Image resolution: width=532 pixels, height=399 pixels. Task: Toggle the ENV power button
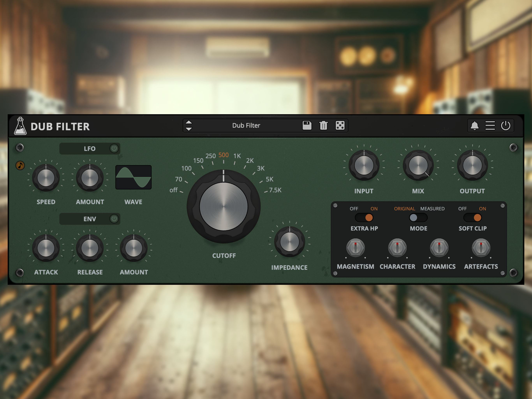tap(114, 219)
